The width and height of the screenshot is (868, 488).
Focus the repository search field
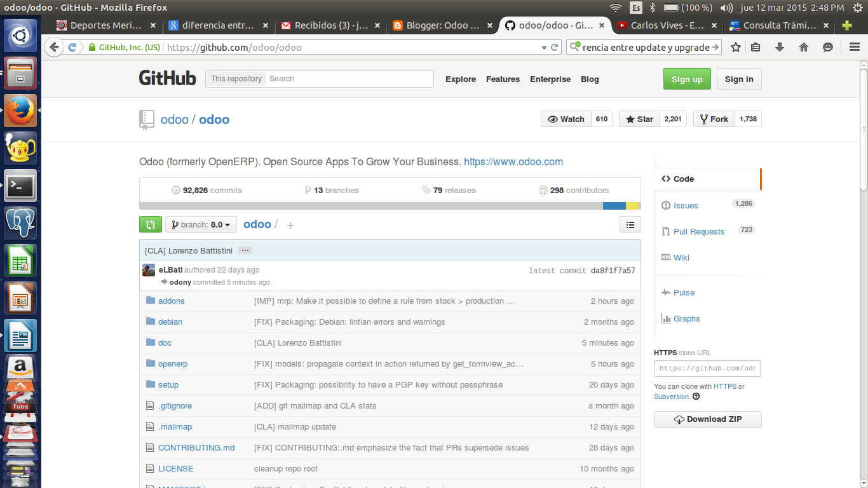coord(349,79)
